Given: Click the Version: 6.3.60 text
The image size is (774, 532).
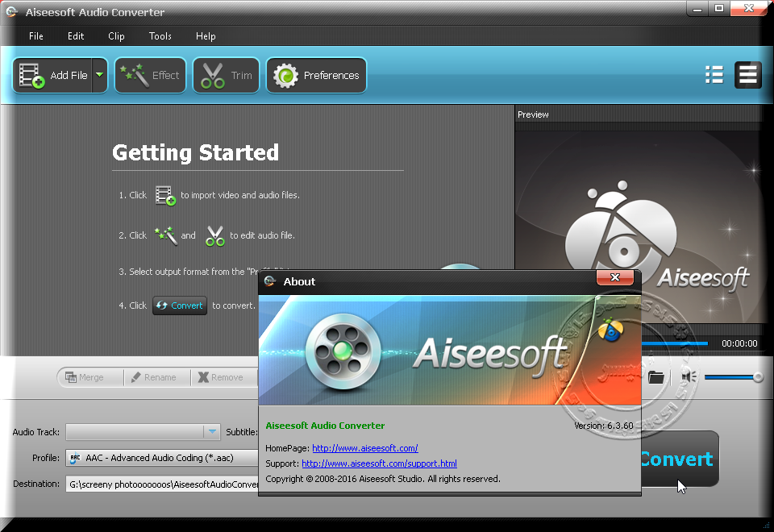Looking at the screenshot, I should 604,426.
